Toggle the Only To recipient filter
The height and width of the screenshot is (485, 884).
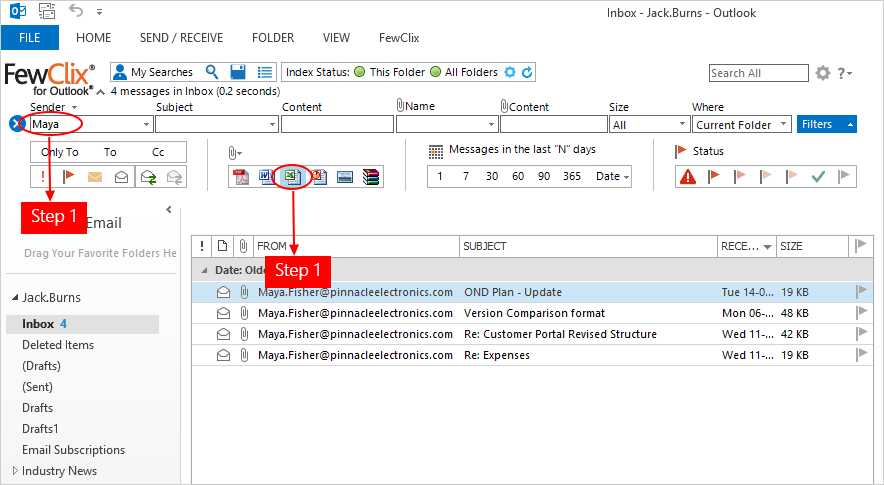[x=59, y=152]
